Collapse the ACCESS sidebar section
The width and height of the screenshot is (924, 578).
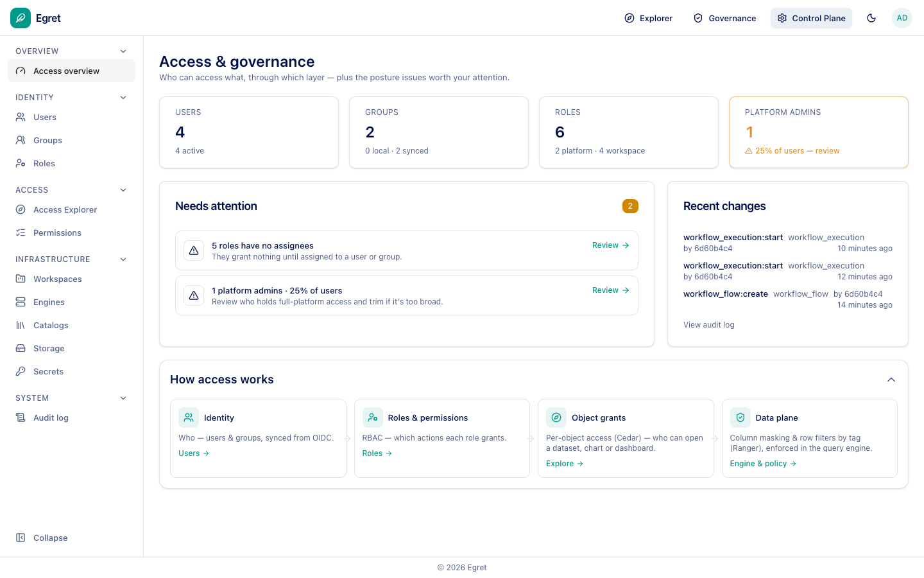[x=123, y=190]
